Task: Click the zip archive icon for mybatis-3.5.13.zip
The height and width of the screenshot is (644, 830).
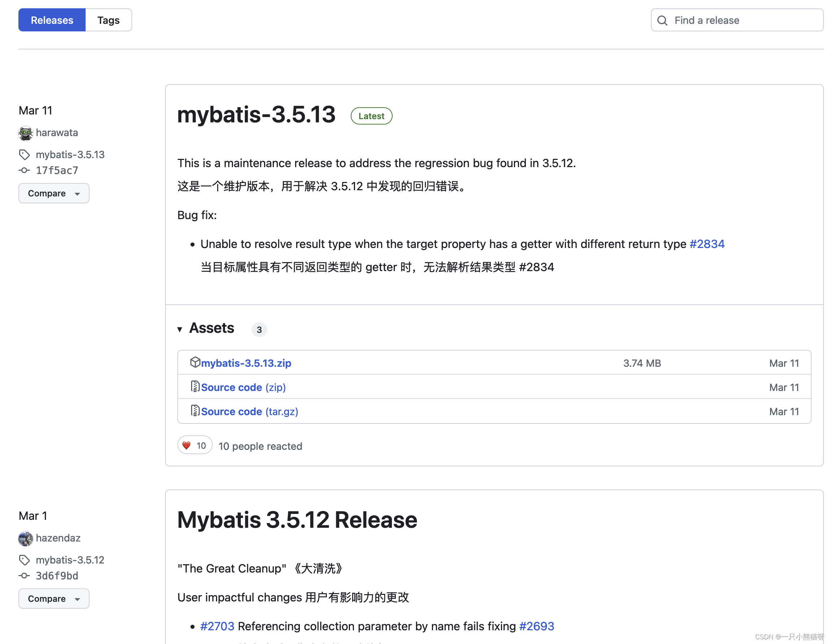Action: 195,363
